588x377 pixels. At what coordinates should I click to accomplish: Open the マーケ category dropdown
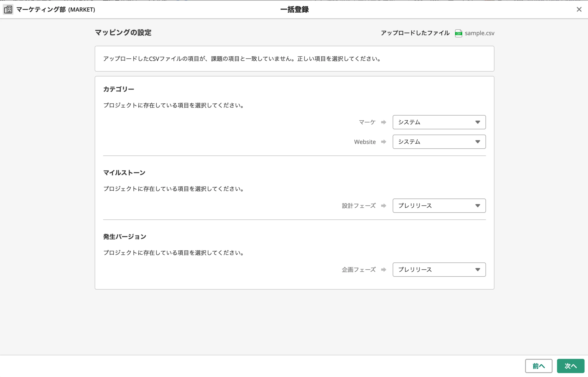click(439, 122)
